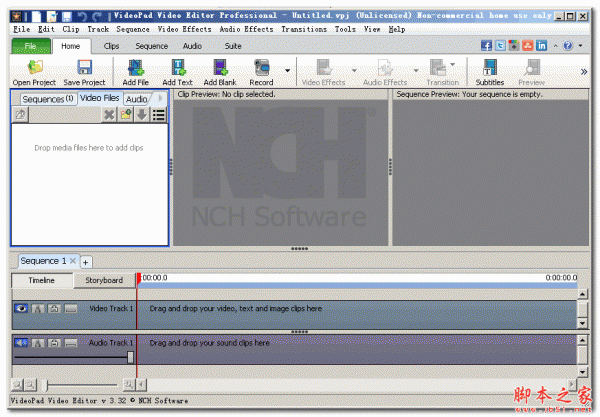Switch to the Clips ribbon tab
600x417 pixels.
click(111, 46)
